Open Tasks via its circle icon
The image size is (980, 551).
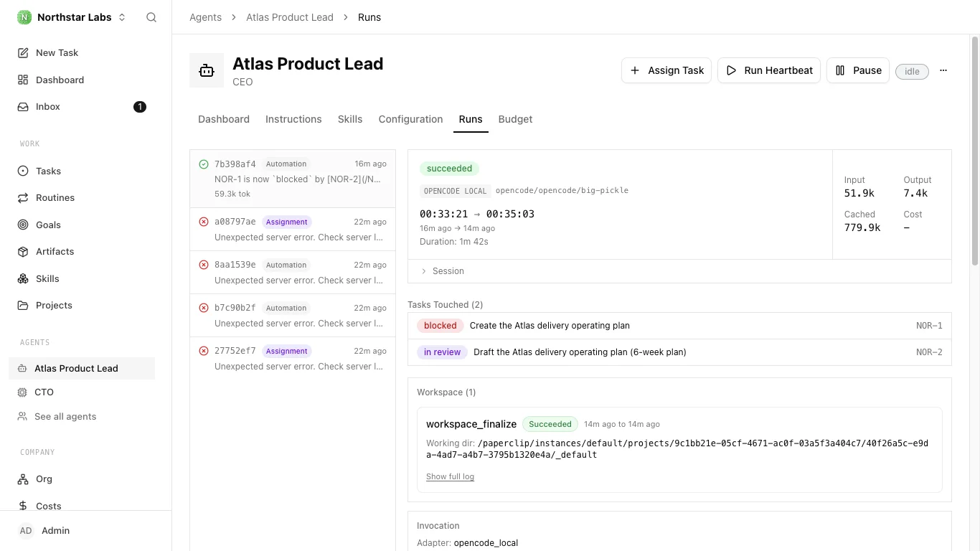[23, 171]
